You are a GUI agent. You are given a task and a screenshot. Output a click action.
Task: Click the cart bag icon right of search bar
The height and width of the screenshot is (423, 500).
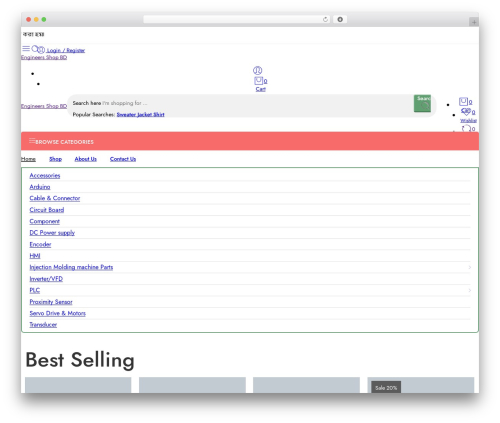click(463, 101)
